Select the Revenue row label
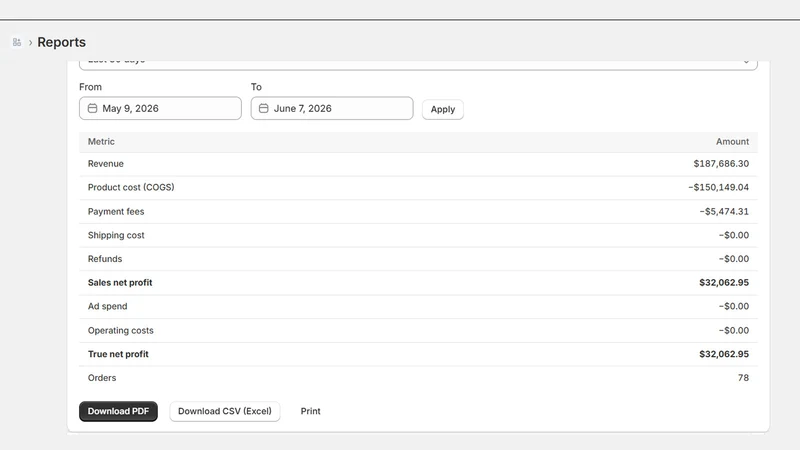The width and height of the screenshot is (800, 450). [x=106, y=164]
